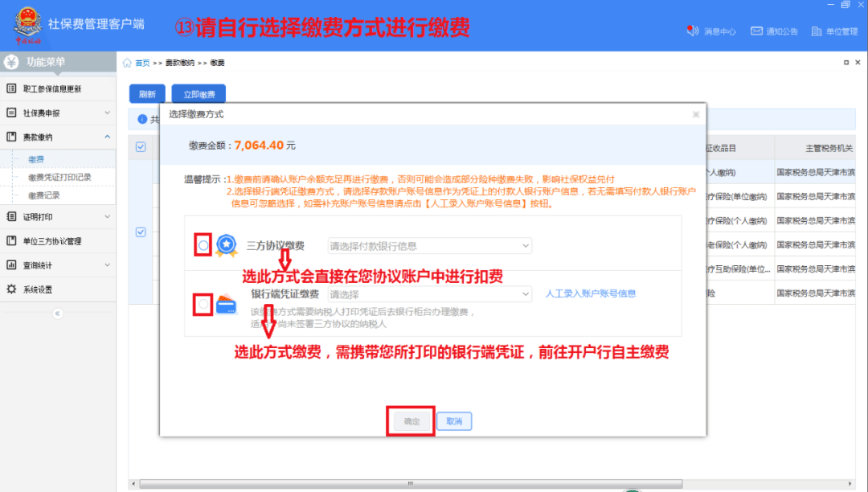This screenshot has width=868, height=492.
Task: Collapse the sidebar with the arrow toggle
Action: click(x=56, y=314)
